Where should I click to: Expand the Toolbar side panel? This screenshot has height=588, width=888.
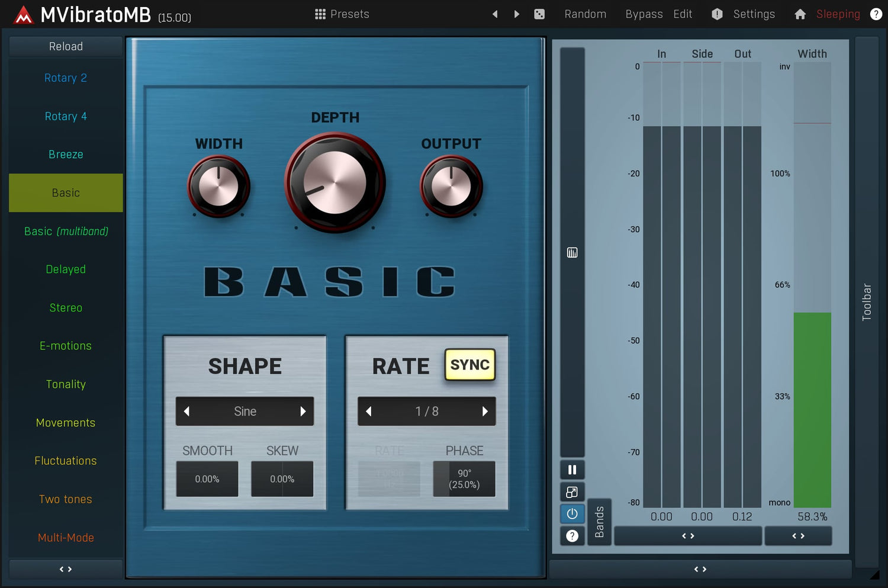867,302
